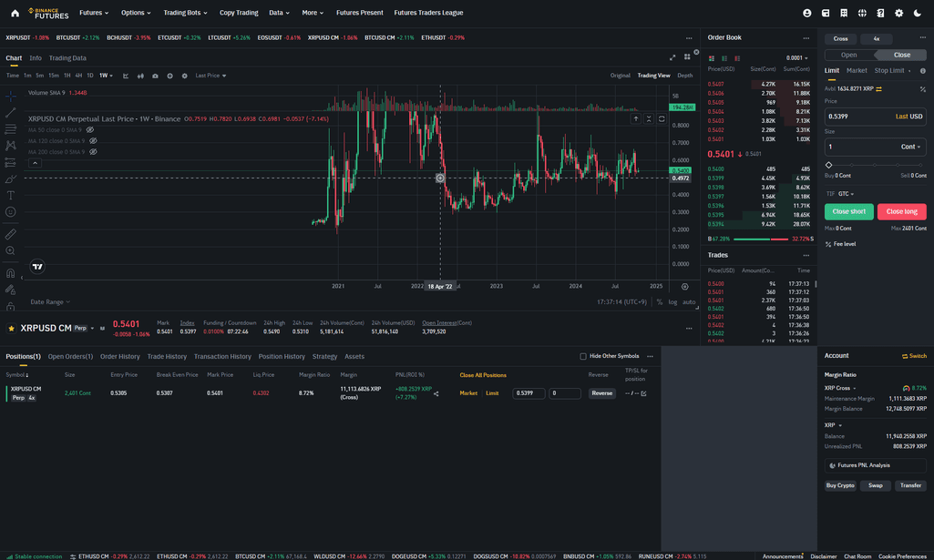This screenshot has height=560, width=934.
Task: Open Futures PNL Analysis
Action: click(x=876, y=465)
